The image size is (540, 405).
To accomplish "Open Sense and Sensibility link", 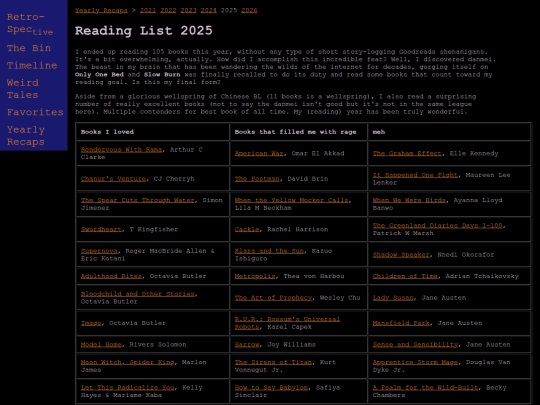I will [415, 345].
